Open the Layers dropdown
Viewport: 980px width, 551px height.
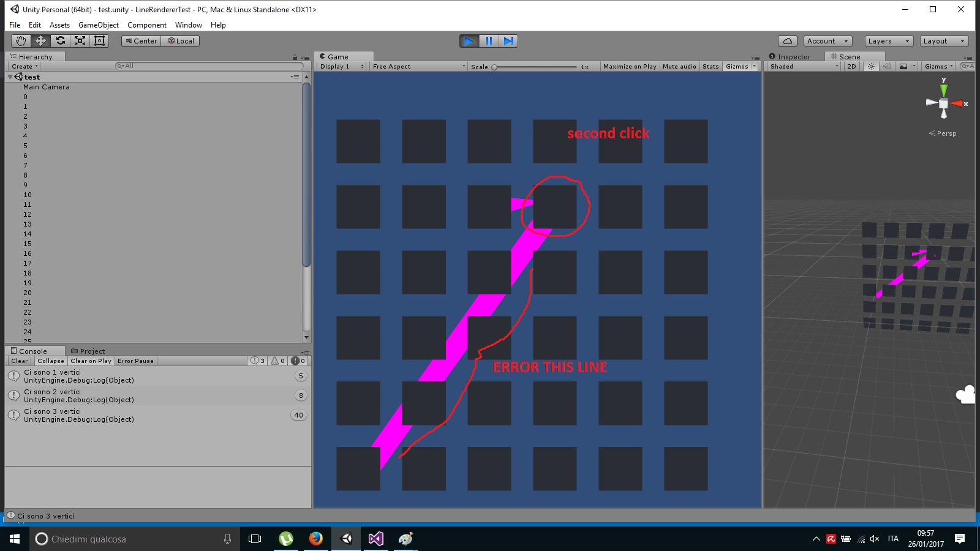pos(888,40)
